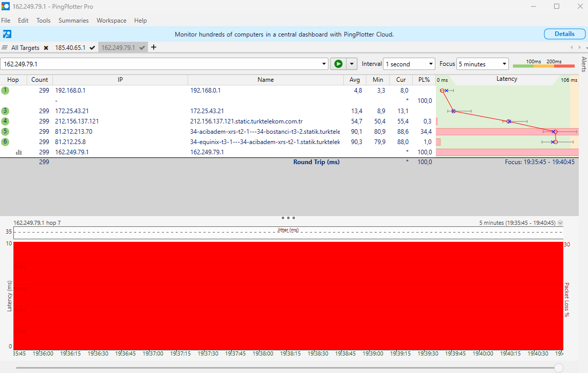Select hop 4 green circle
This screenshot has height=373, width=588.
(5, 121)
